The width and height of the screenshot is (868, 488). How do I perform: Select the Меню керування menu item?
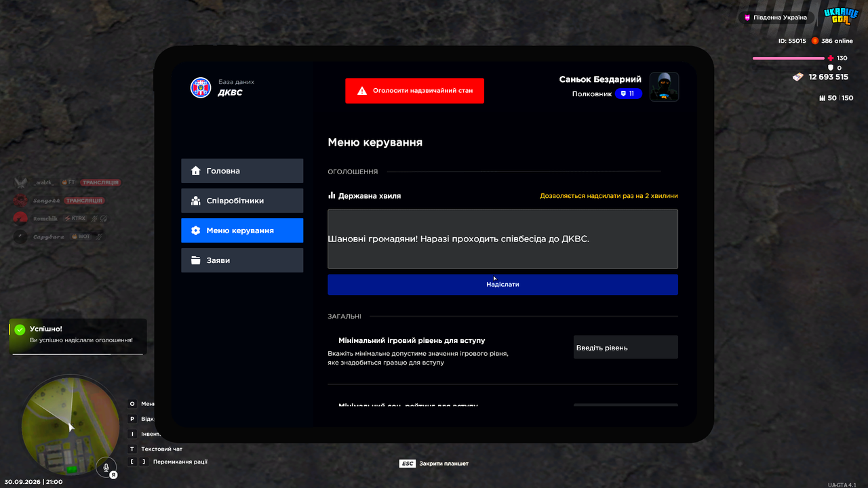[242, 230]
